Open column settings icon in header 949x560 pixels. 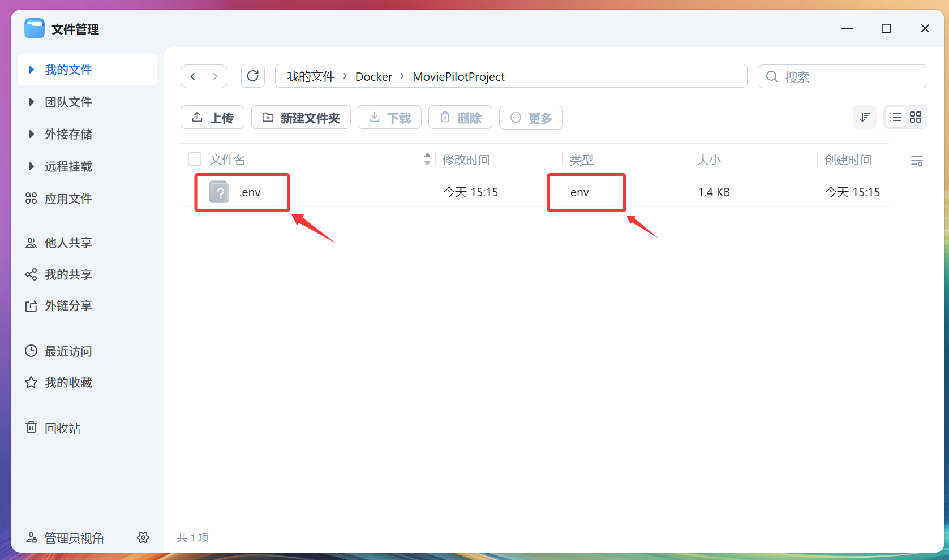(x=917, y=161)
